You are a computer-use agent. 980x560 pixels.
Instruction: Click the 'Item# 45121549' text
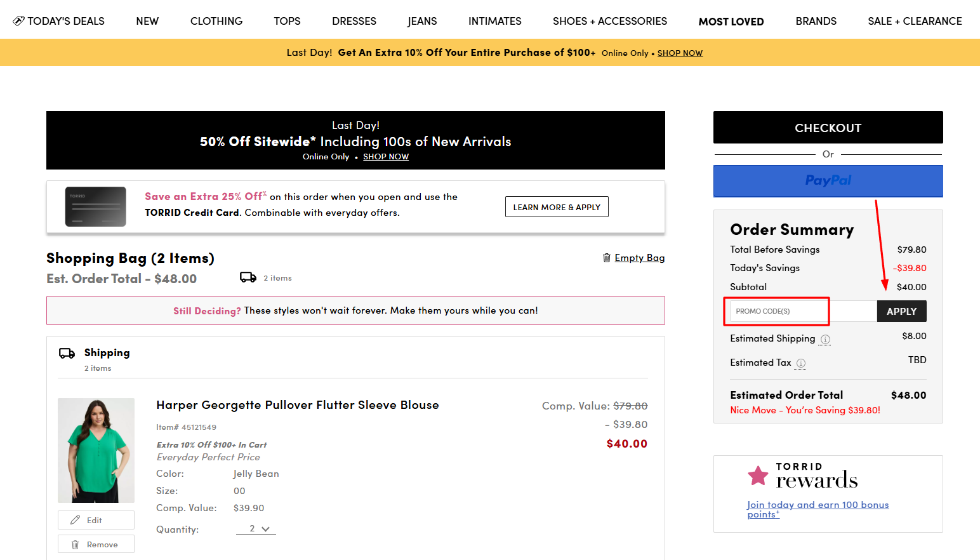point(186,427)
